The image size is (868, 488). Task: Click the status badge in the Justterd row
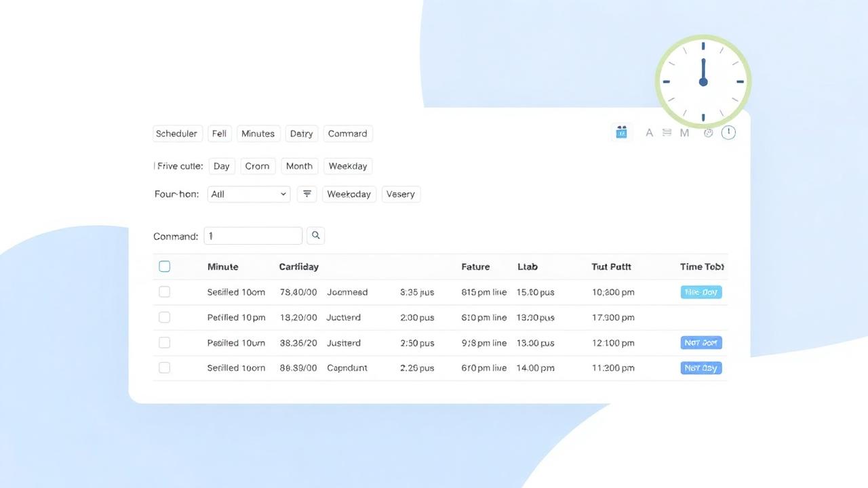pos(701,343)
